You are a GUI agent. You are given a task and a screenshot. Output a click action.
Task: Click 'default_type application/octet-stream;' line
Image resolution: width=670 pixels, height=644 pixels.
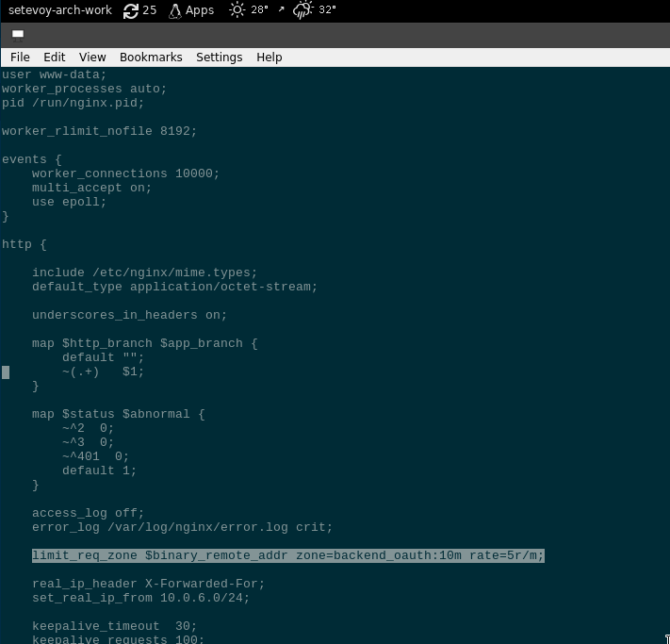pos(174,287)
